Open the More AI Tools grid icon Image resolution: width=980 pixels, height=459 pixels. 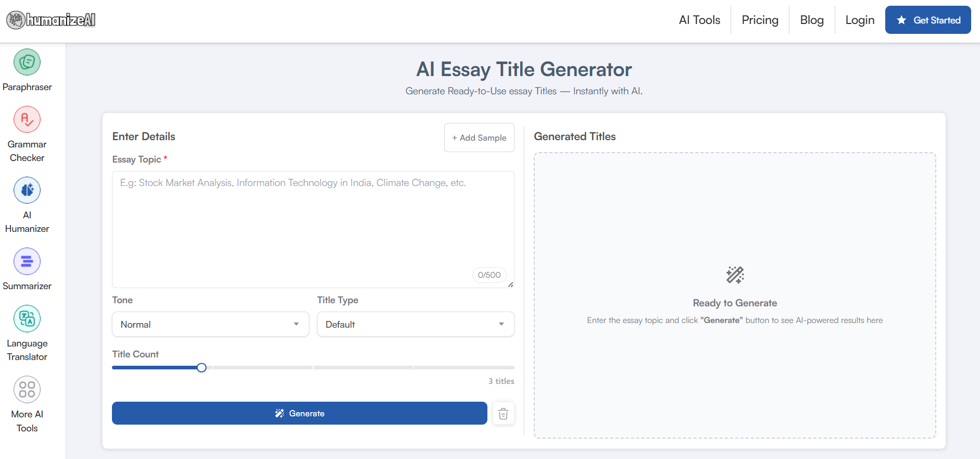coord(27,390)
